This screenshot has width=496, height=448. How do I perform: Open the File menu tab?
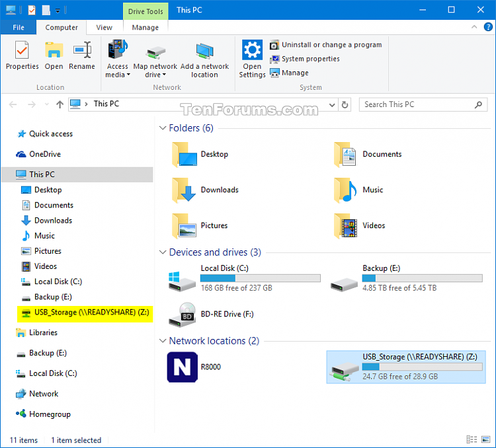[x=19, y=28]
